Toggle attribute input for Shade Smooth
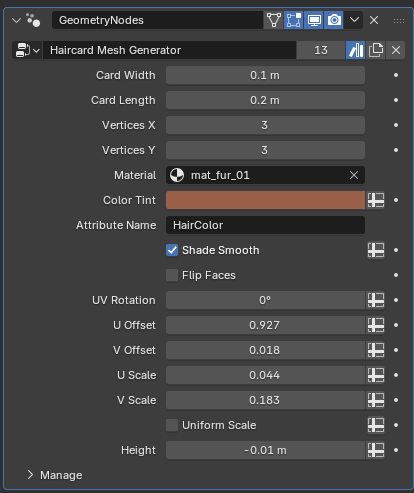 click(376, 250)
